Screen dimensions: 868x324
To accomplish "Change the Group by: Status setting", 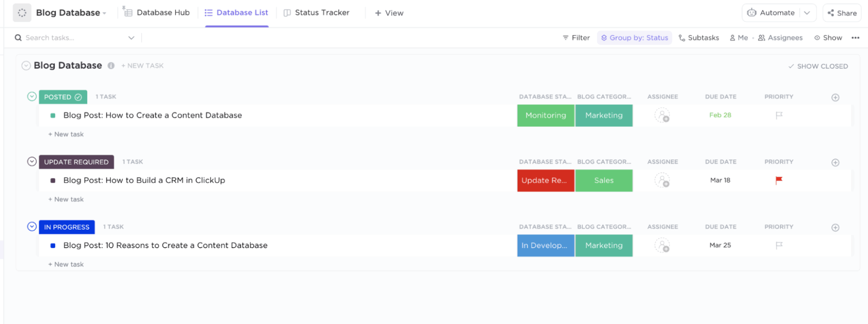I will (634, 38).
